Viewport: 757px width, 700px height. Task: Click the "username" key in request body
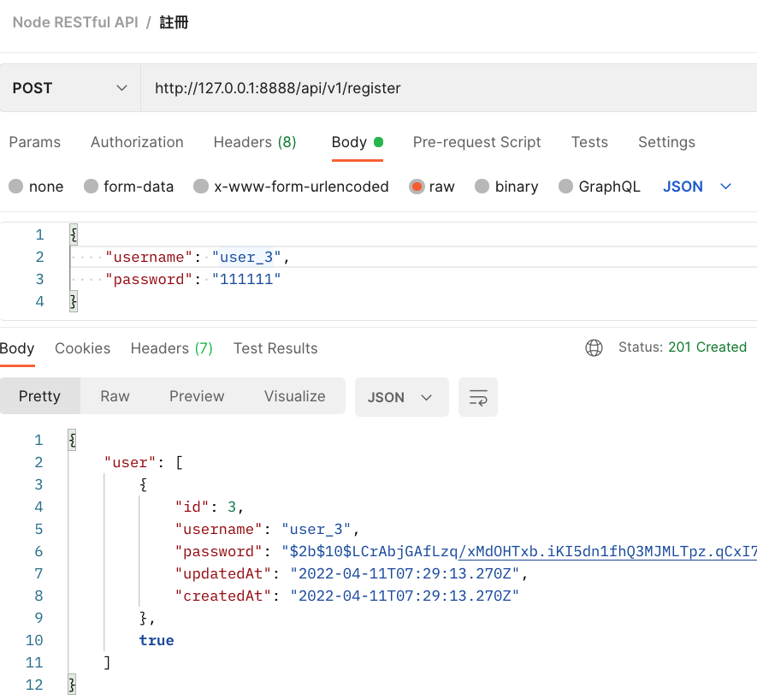[x=149, y=257]
